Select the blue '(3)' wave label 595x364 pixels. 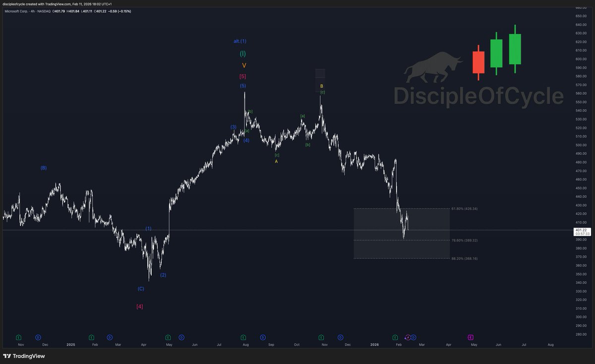tap(234, 127)
